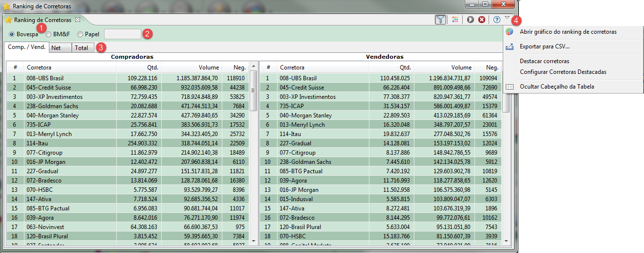The width and height of the screenshot is (644, 253).
Task: Open the view menu triangle arrow
Action: (x=507, y=18)
